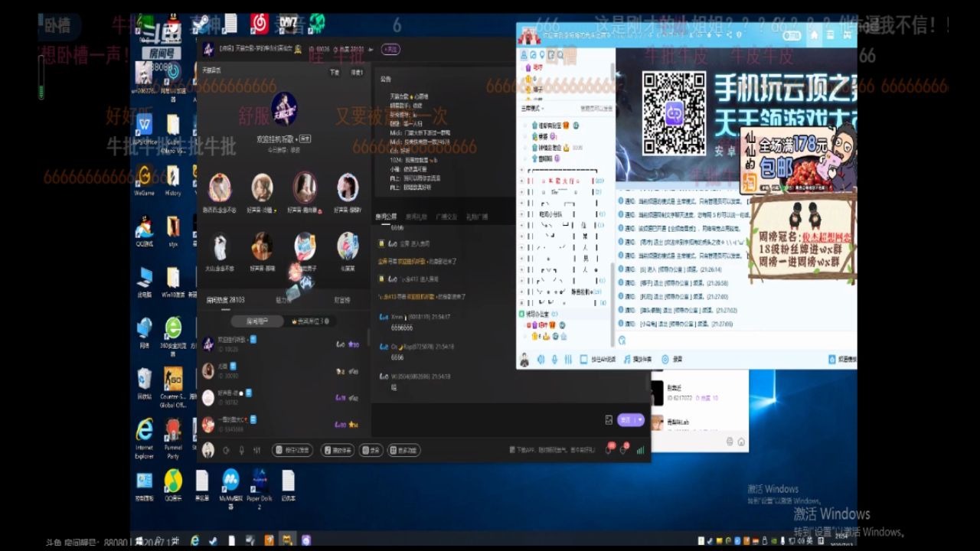Switch to the 礼物广播 tab
Viewport: 980px width, 551px height.
click(x=477, y=217)
